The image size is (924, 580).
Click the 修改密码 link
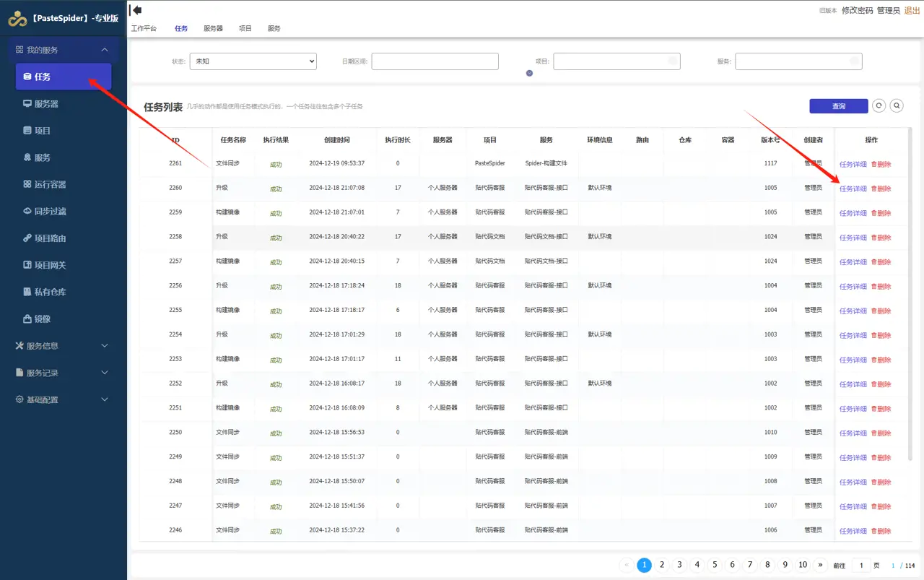(x=857, y=11)
